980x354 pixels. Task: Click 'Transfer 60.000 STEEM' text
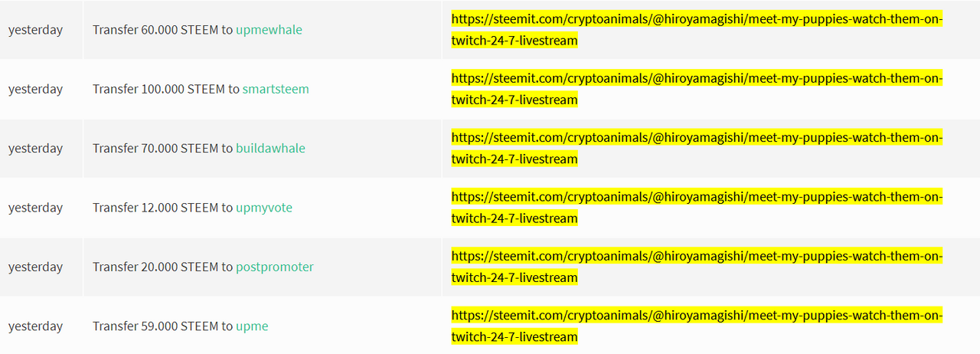155,30
